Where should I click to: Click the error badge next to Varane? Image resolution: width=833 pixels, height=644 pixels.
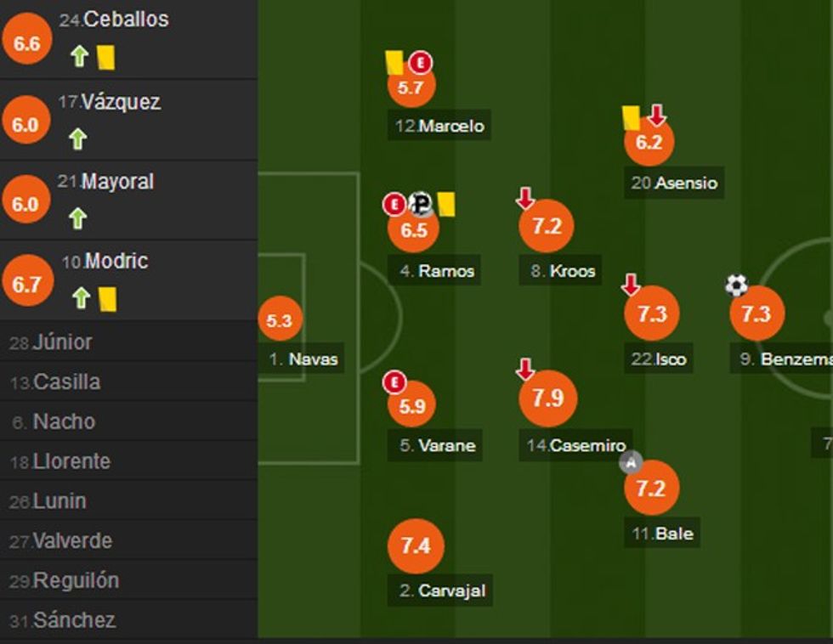(x=394, y=383)
